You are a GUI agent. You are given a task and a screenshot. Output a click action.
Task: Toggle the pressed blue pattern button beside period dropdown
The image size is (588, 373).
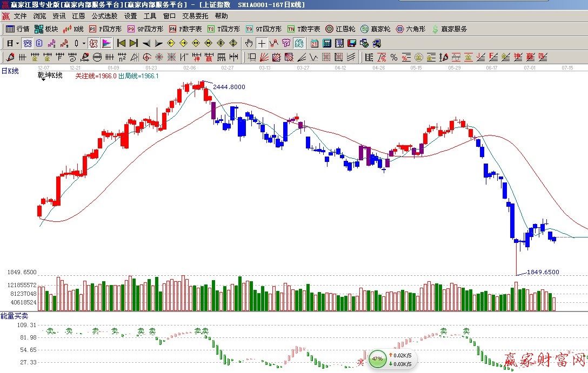[27, 43]
